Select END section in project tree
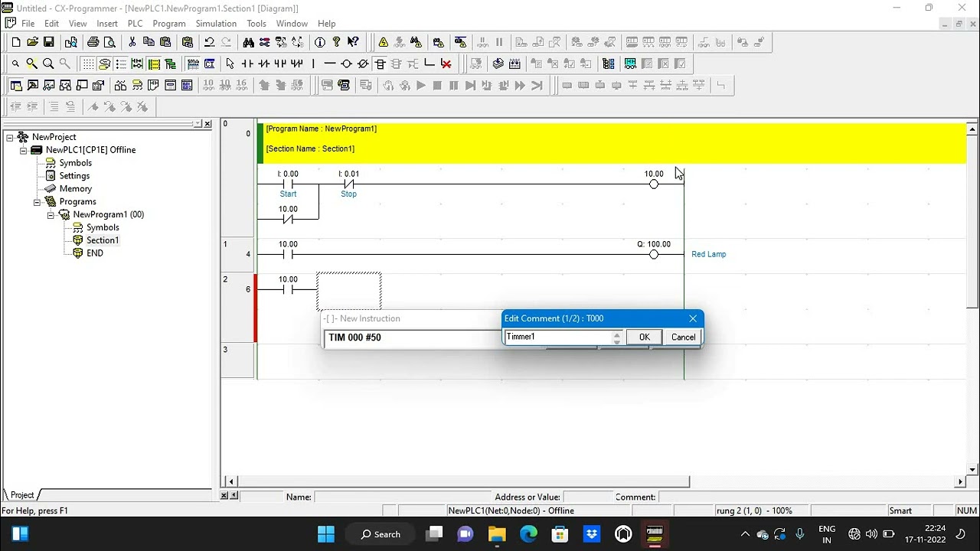980x551 pixels. 95,253
